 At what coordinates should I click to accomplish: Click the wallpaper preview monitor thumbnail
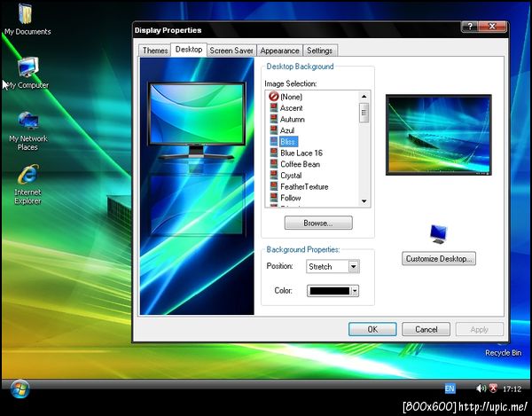pos(438,135)
